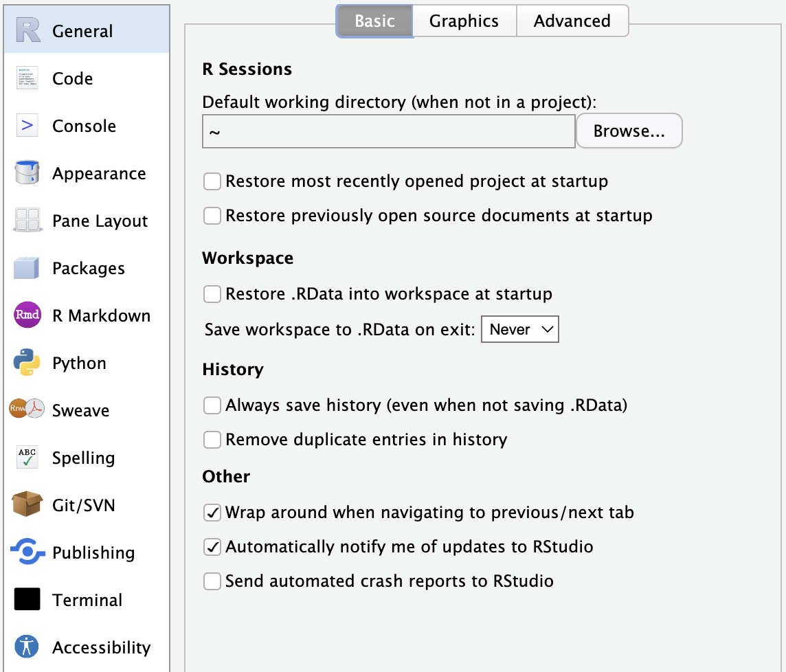Uncheck automatically notify of RStudio updates
The image size is (786, 672).
pos(212,547)
